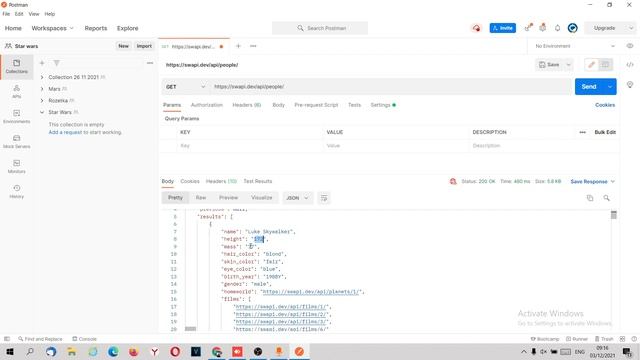Expand the Rozetka collection
Image resolution: width=640 pixels, height=360 pixels.
[x=42, y=100]
